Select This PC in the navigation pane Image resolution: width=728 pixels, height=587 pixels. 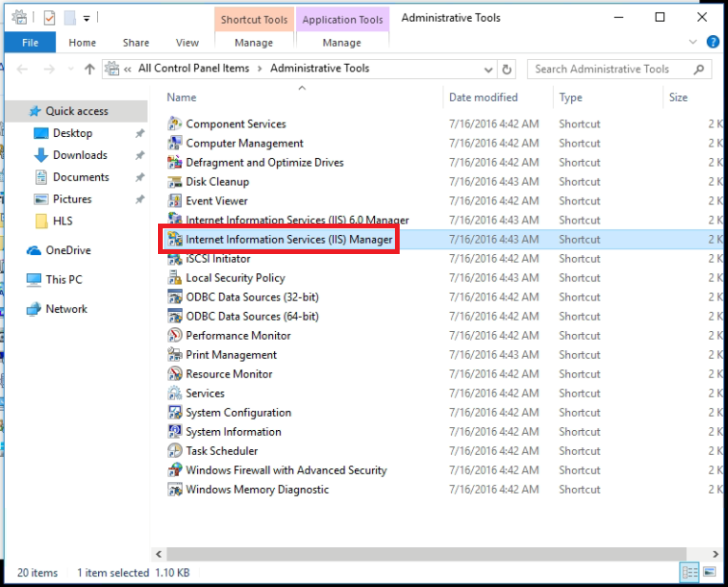click(x=64, y=280)
